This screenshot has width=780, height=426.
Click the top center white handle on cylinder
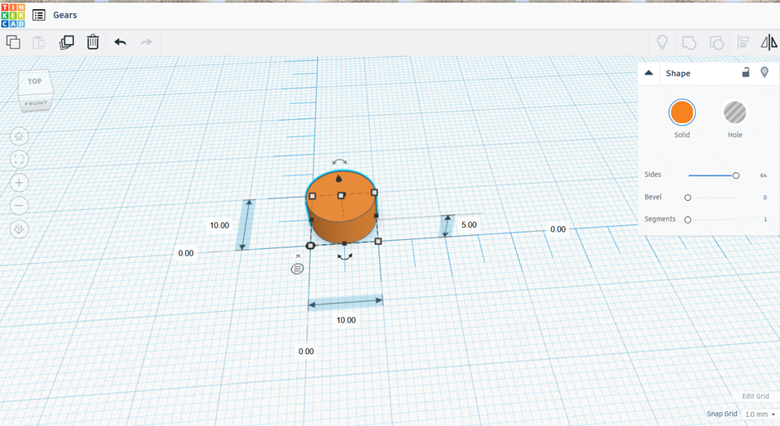(x=341, y=196)
